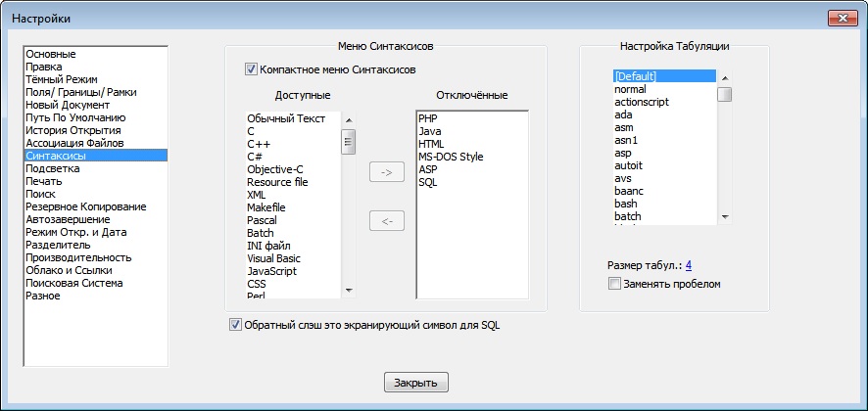Uncheck the SQL backslash escape option
This screenshot has width=868, height=411.
[x=235, y=325]
